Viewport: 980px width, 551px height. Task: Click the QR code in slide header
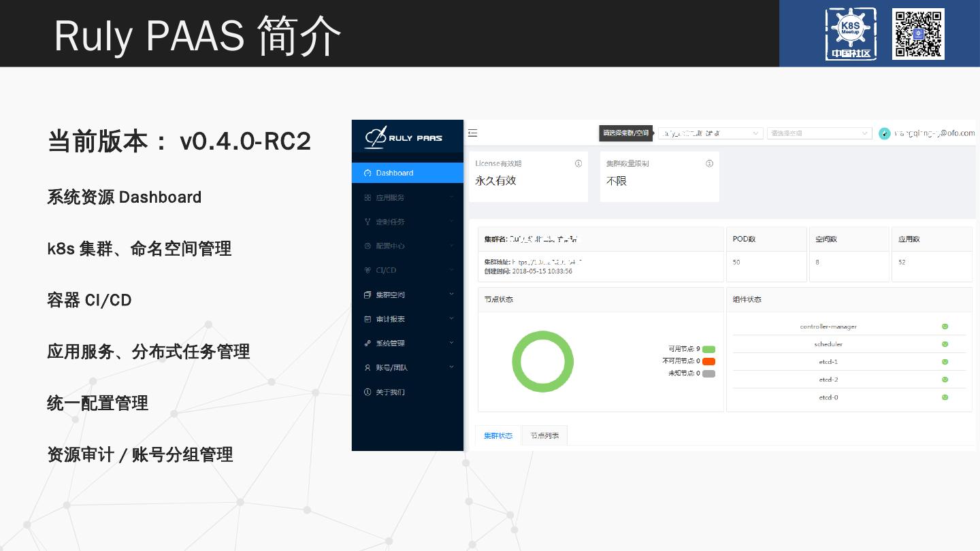point(918,33)
